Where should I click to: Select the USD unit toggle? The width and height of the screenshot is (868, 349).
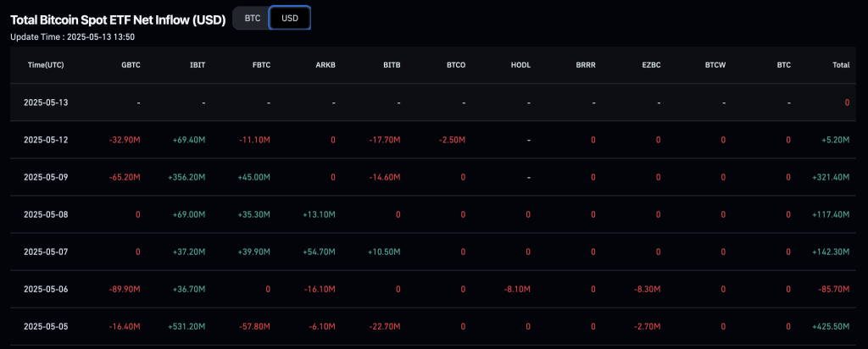[x=290, y=18]
